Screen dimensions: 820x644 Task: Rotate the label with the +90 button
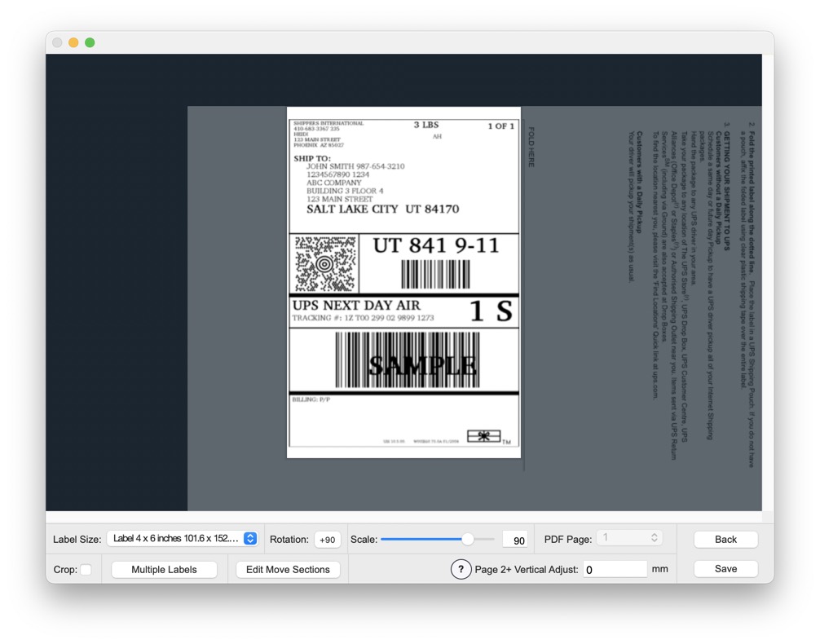328,540
